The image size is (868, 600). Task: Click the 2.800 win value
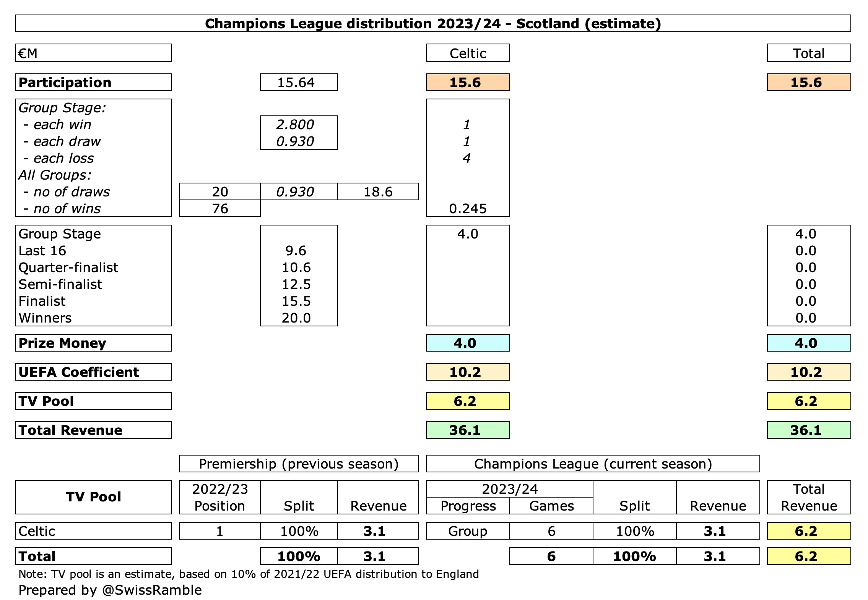coord(295,125)
